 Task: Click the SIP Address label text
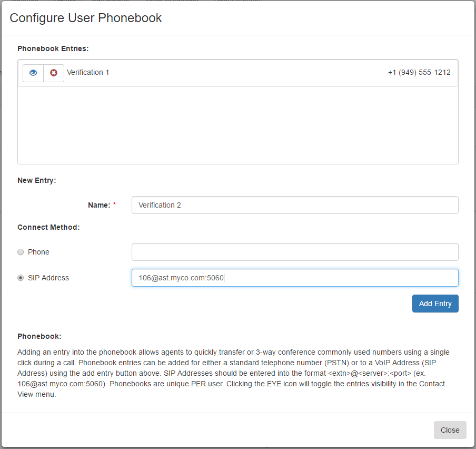coord(48,278)
